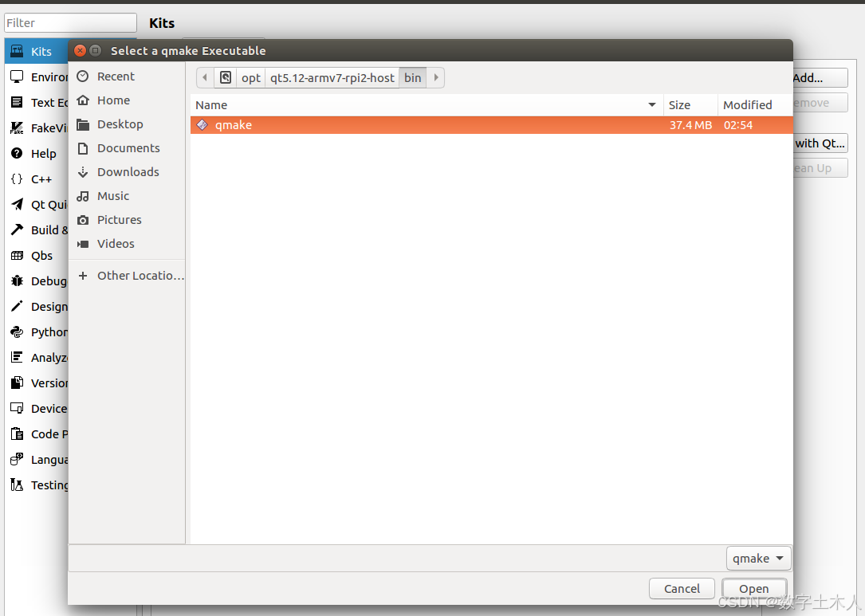
Task: Click the Analyzer icon
Action: (x=17, y=357)
